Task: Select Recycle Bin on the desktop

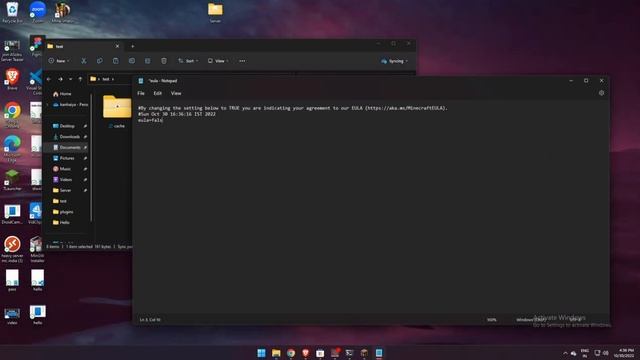Action: pyautogui.click(x=12, y=12)
